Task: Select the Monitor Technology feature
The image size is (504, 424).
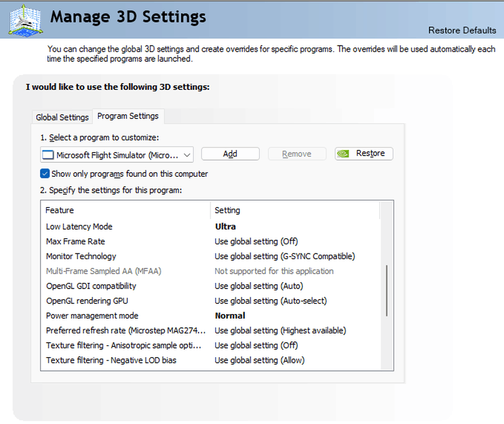Action: (x=81, y=256)
